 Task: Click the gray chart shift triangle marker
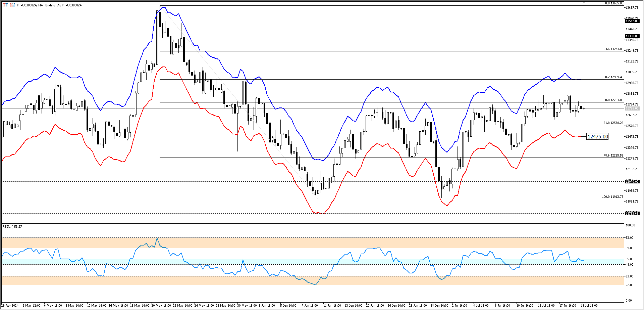(x=584, y=2)
